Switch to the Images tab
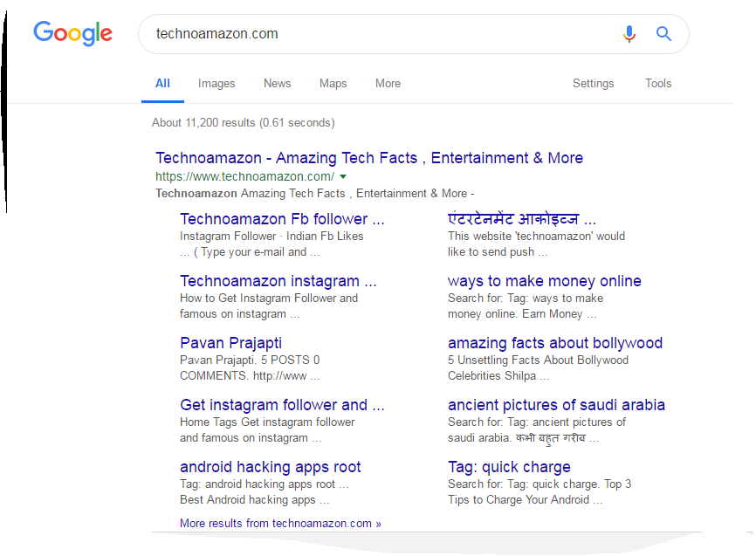This screenshot has width=756, height=556. (x=216, y=84)
